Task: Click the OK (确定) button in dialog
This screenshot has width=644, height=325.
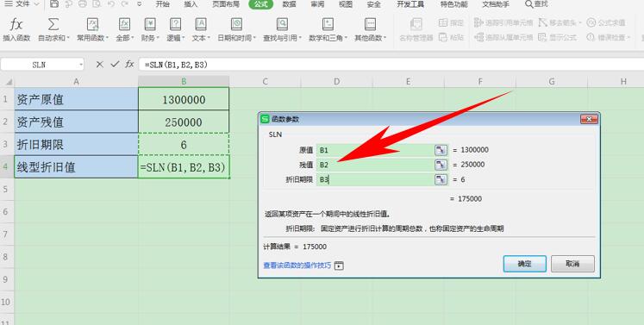Action: [x=524, y=264]
